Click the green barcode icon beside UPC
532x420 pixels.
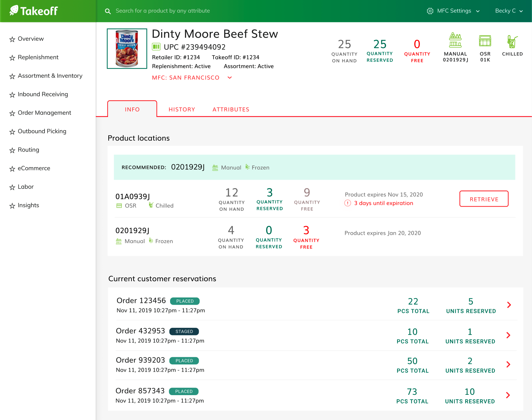click(156, 47)
